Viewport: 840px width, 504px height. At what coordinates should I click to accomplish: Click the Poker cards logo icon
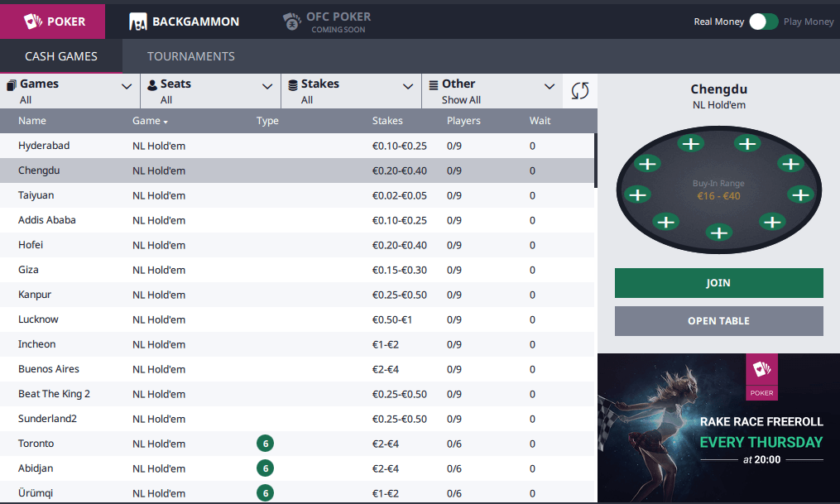point(32,21)
